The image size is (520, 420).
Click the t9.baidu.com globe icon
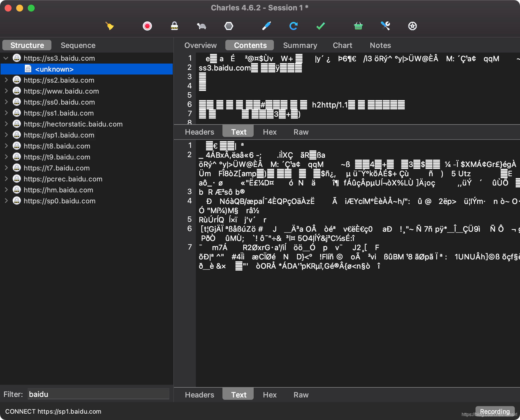pos(17,157)
